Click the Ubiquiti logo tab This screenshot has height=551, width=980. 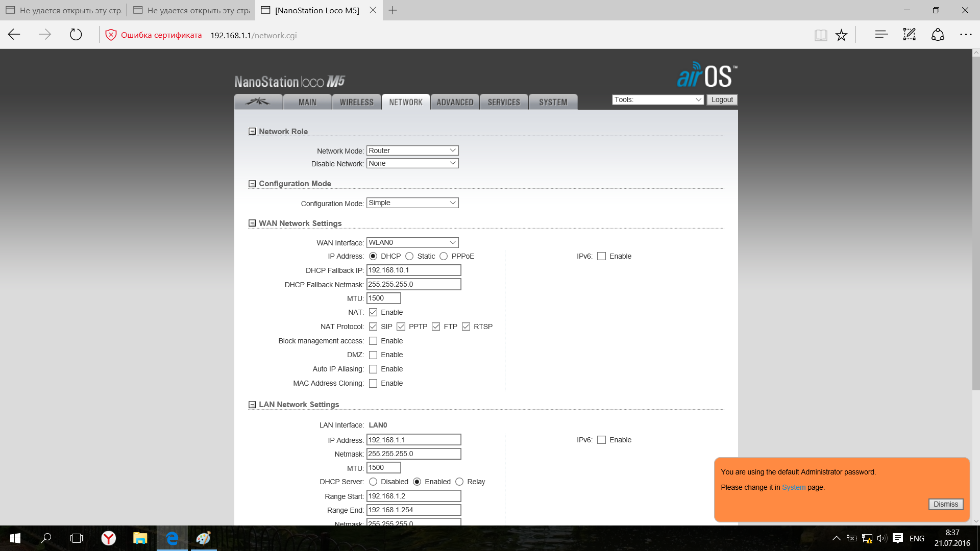tap(258, 102)
